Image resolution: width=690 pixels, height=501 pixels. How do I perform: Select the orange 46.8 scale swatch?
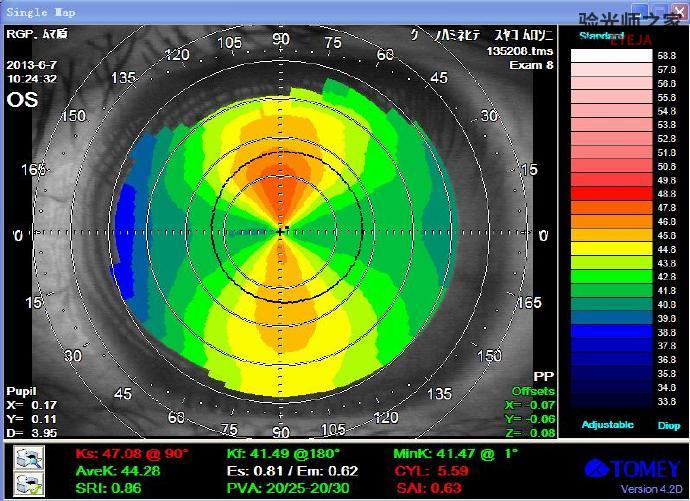pyautogui.click(x=611, y=221)
